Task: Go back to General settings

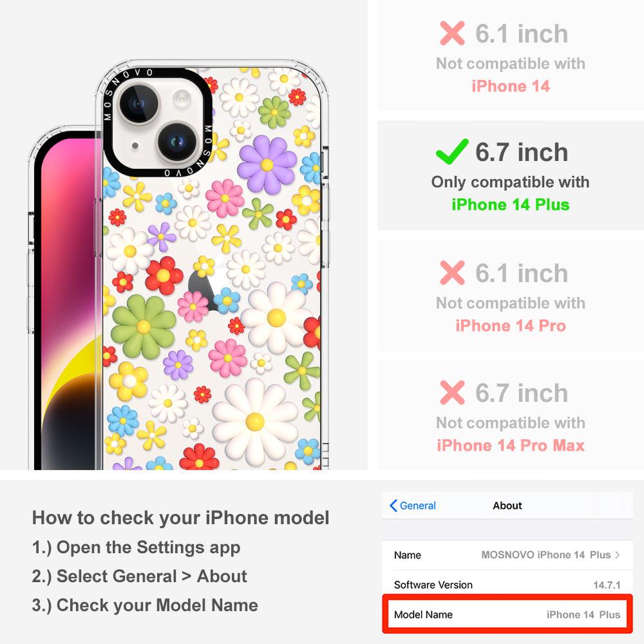Action: pyautogui.click(x=413, y=506)
